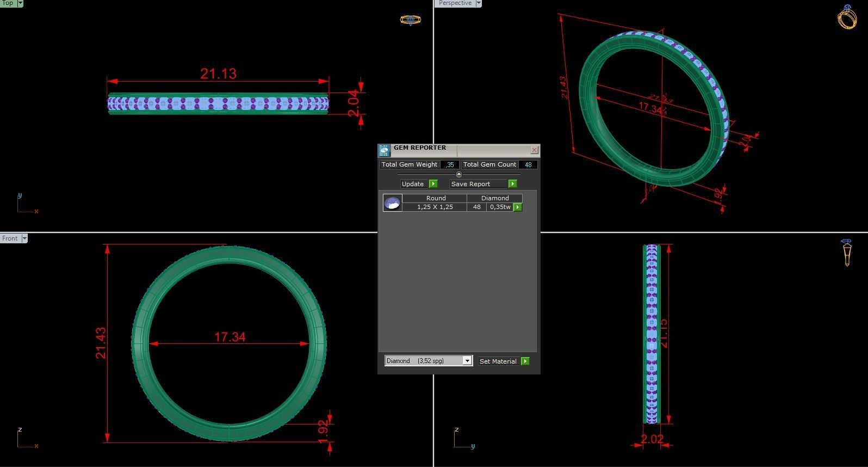Click the 1.92 dimension in Front view

323,432
